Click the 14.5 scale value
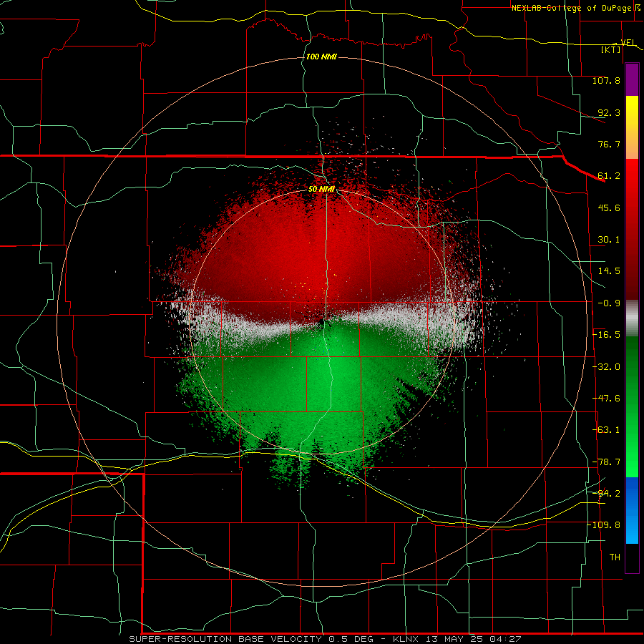644x644 pixels. pos(609,271)
